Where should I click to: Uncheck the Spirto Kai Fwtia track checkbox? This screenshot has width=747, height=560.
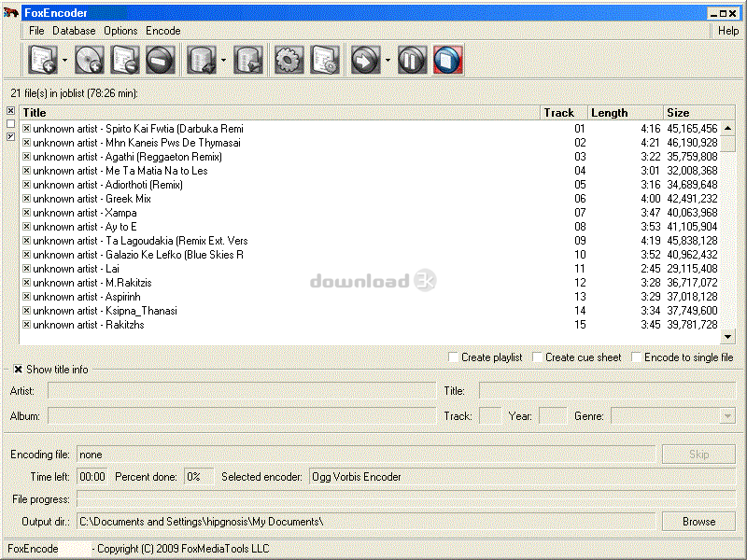(27, 129)
